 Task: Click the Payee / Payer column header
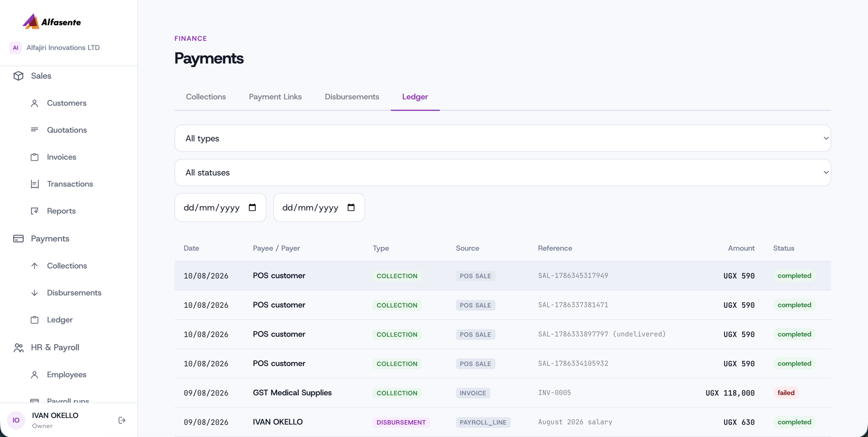click(x=276, y=248)
